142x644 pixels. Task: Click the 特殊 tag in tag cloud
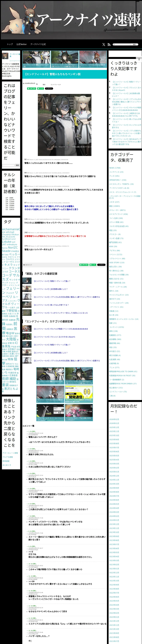tap(11, 359)
